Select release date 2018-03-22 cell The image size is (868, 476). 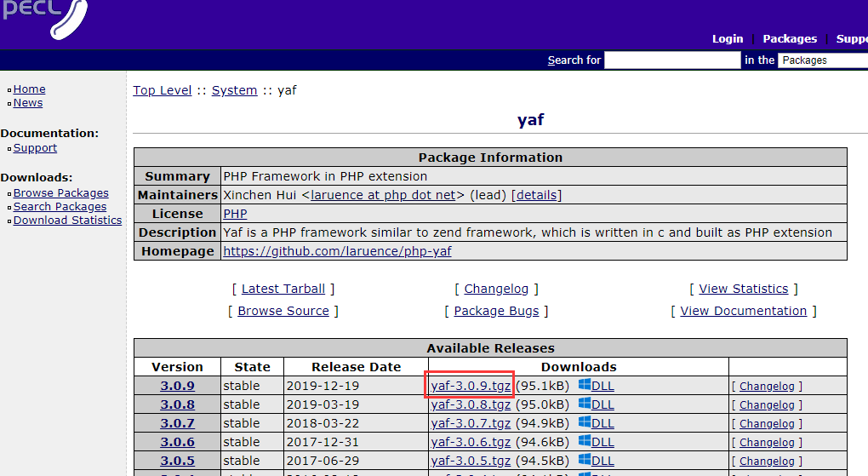(x=356, y=423)
